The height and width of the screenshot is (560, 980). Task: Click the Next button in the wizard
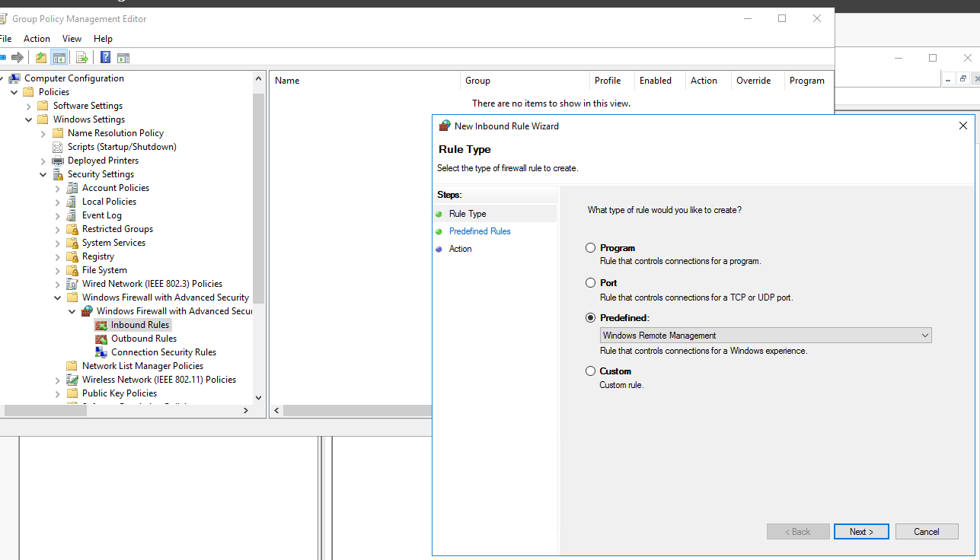[x=862, y=532]
